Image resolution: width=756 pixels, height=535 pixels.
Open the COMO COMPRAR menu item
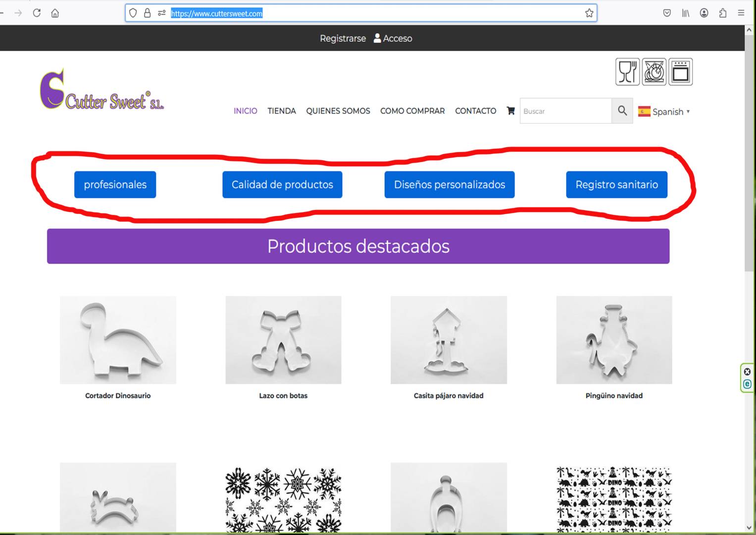click(x=412, y=111)
